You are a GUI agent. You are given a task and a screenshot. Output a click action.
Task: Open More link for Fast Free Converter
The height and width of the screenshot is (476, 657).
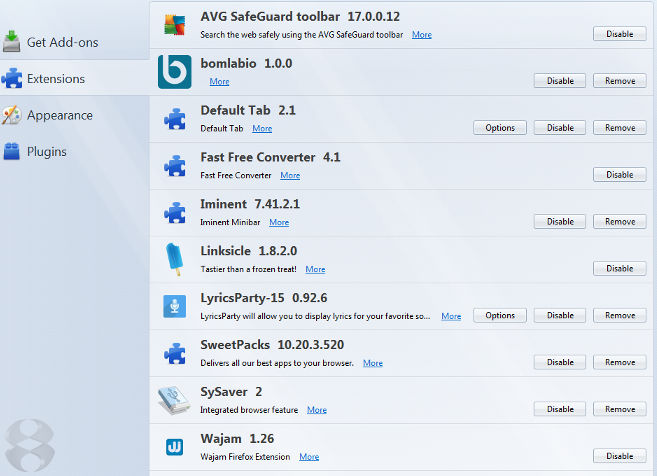point(290,176)
